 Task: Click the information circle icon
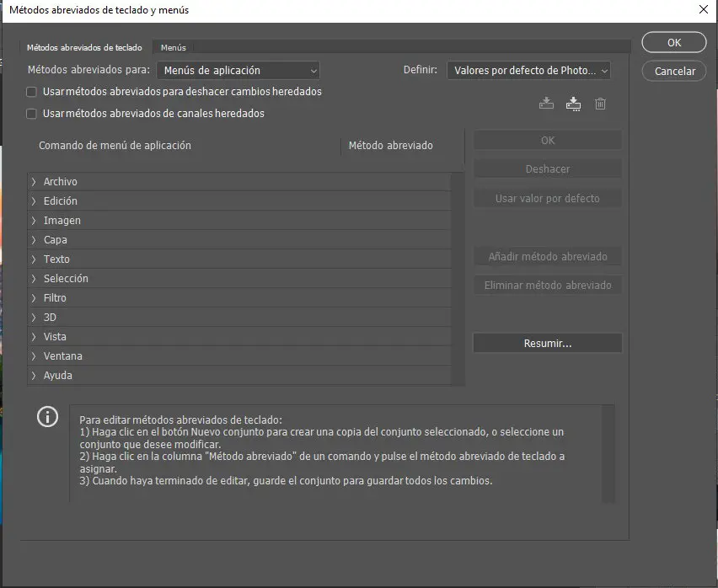[x=48, y=417]
